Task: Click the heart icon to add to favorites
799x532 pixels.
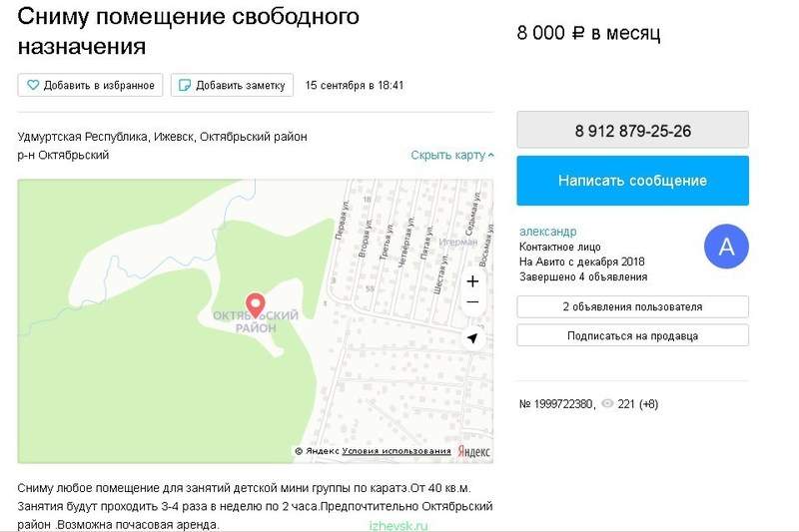Action: (33, 85)
